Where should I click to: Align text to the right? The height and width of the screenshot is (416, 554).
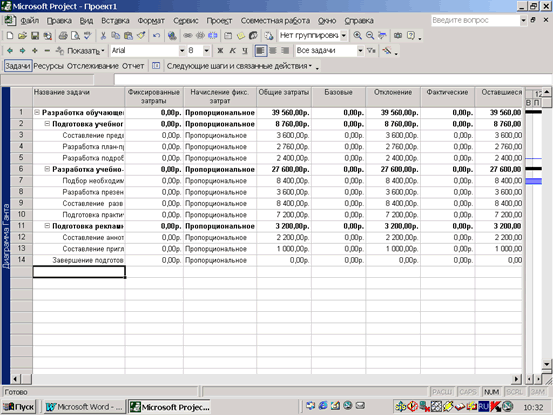click(x=285, y=51)
